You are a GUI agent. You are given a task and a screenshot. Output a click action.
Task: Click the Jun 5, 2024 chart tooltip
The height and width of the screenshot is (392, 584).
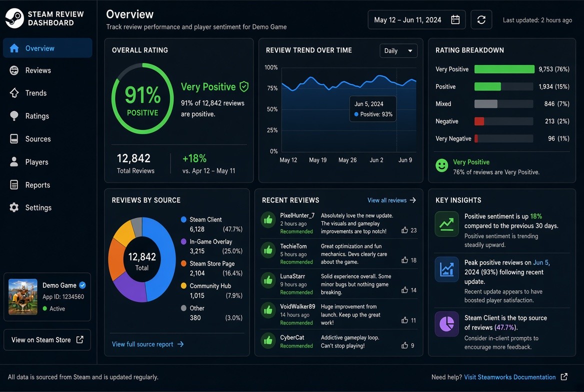click(x=373, y=109)
